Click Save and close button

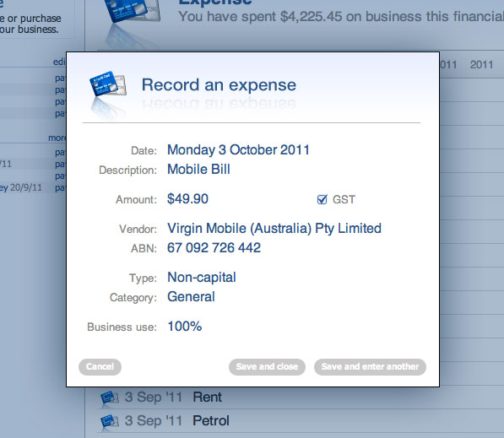267,366
